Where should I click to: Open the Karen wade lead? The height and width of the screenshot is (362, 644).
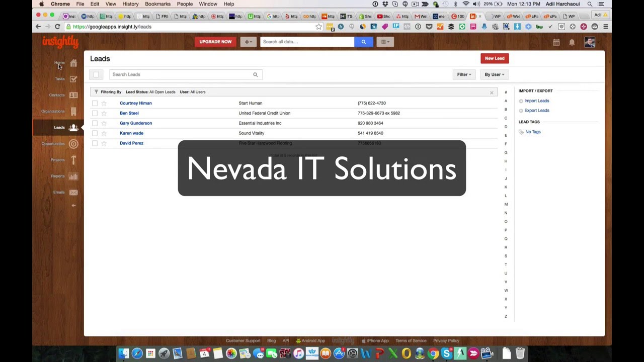coord(131,133)
